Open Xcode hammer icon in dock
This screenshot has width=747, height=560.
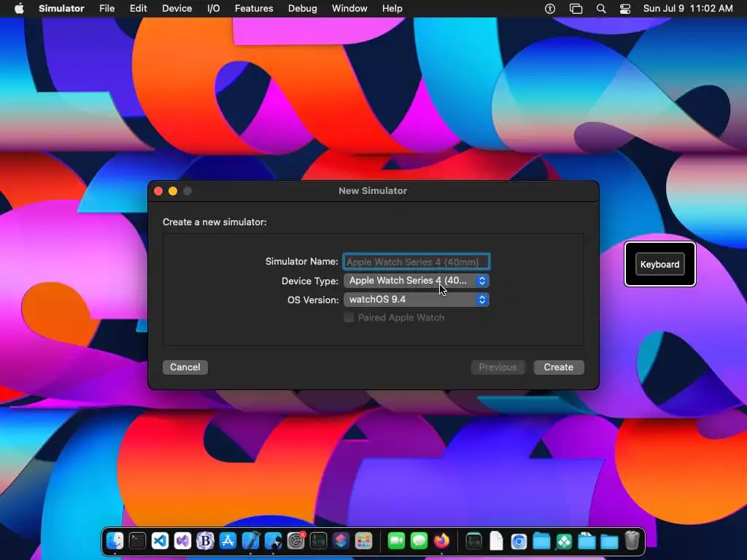251,541
